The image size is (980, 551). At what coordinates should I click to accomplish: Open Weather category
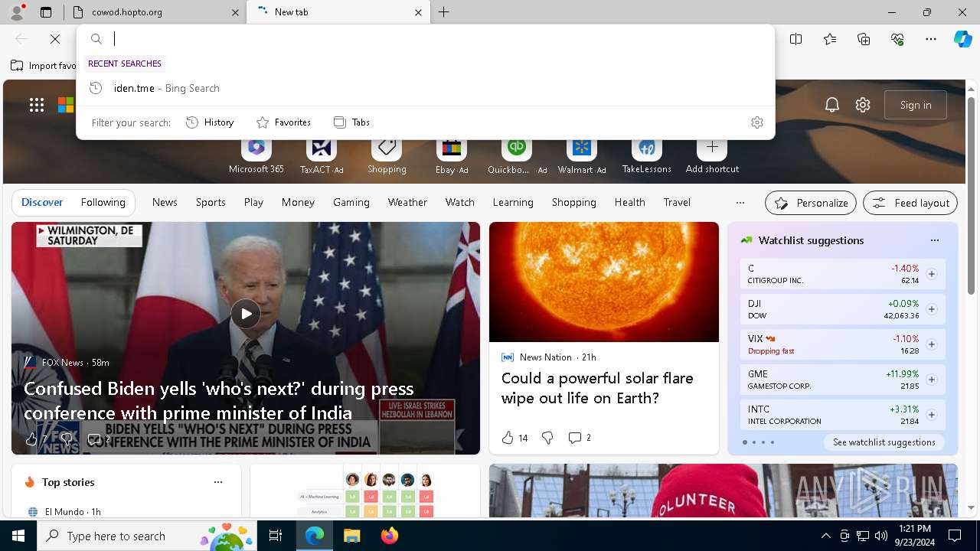coord(407,203)
